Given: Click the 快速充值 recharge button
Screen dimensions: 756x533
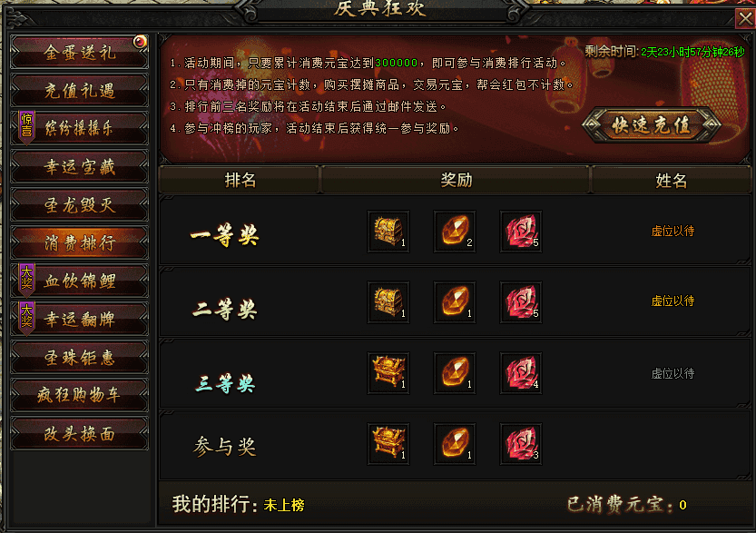Looking at the screenshot, I should tap(652, 125).
